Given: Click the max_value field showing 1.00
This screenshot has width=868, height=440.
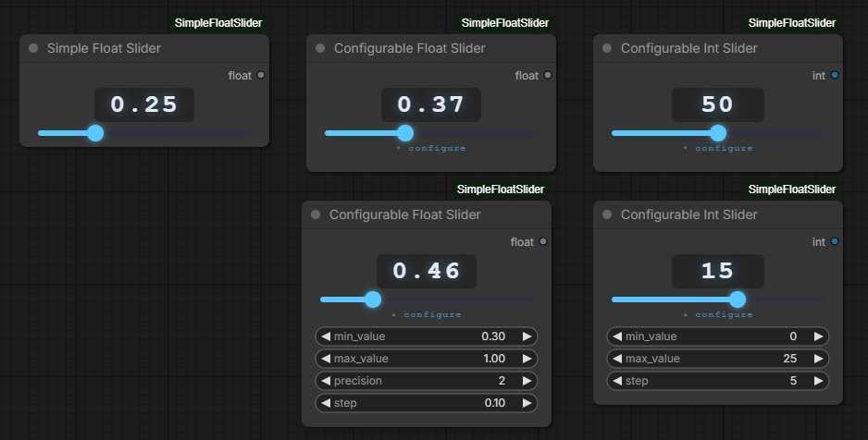Looking at the screenshot, I should click(427, 358).
